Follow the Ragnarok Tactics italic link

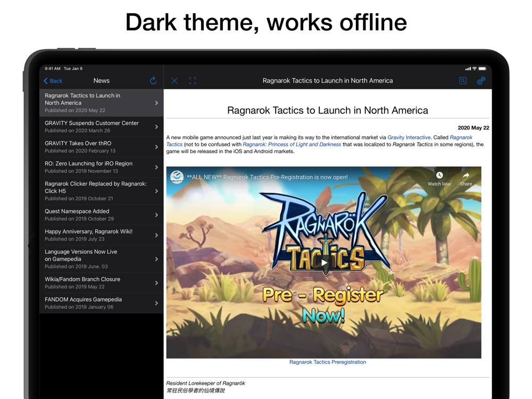[461, 137]
